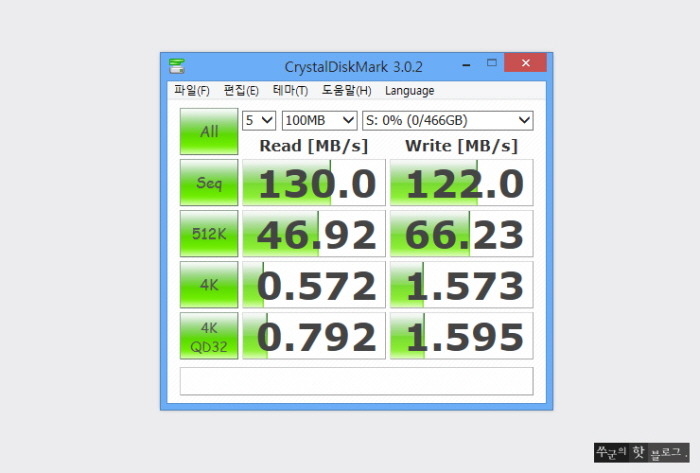Expand the test size dropdown showing 100MB
The width and height of the screenshot is (700, 473).
click(x=320, y=120)
